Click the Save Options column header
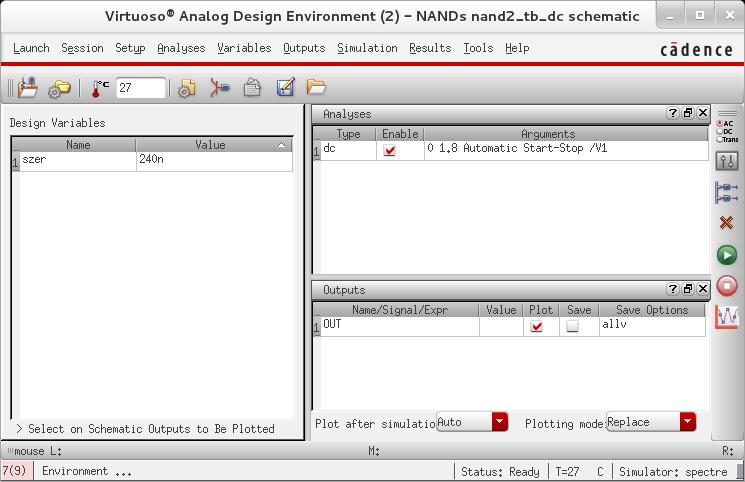This screenshot has height=482, width=745. coord(652,310)
